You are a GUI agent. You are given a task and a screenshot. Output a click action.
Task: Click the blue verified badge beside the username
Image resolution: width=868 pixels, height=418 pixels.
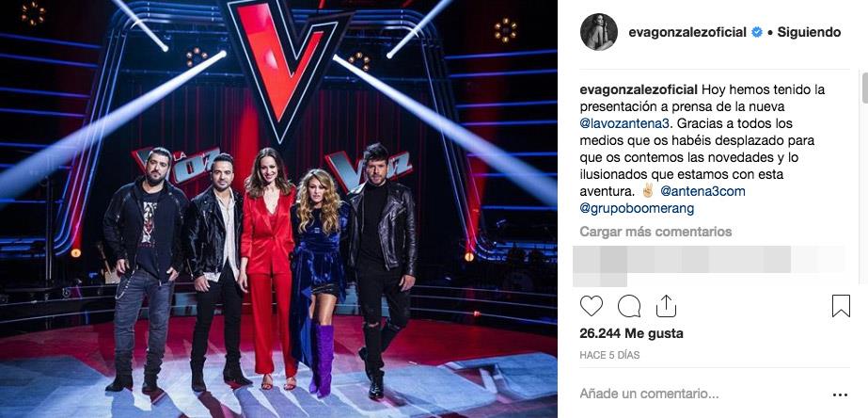coord(757,33)
